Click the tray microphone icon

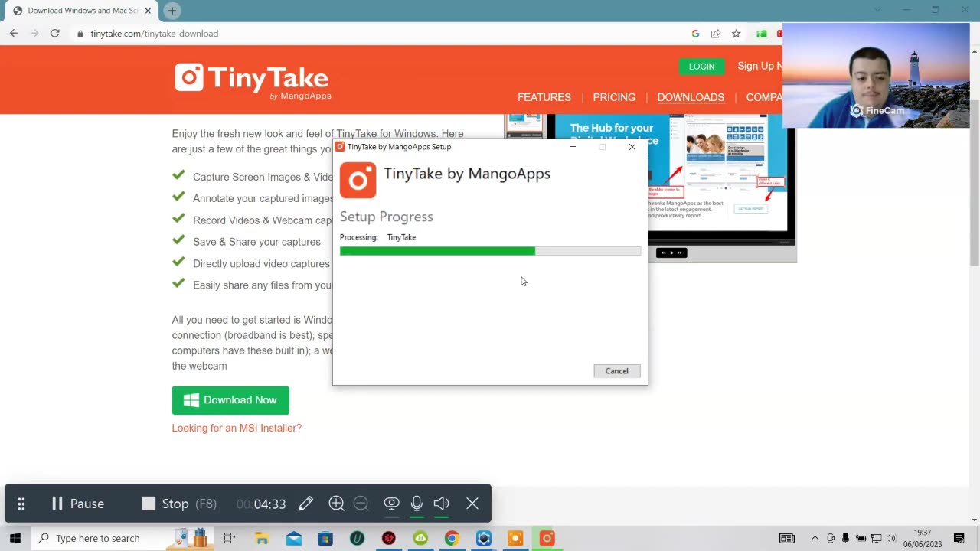(845, 538)
